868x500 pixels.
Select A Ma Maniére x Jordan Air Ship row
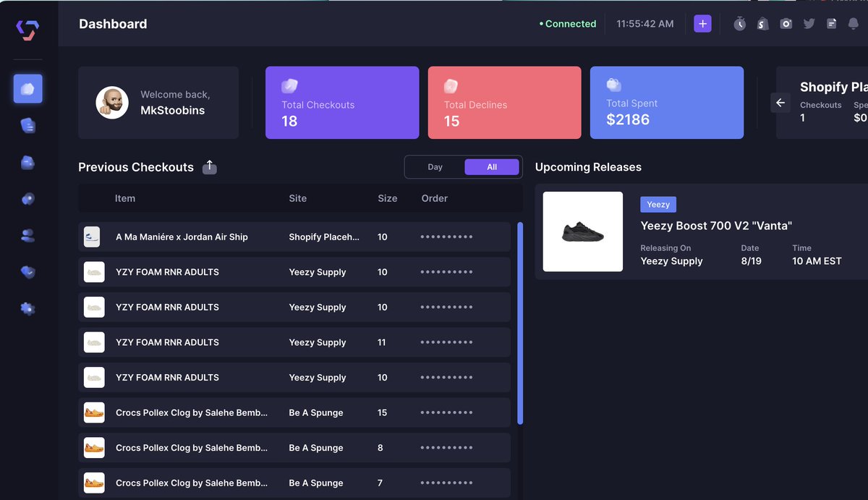294,237
